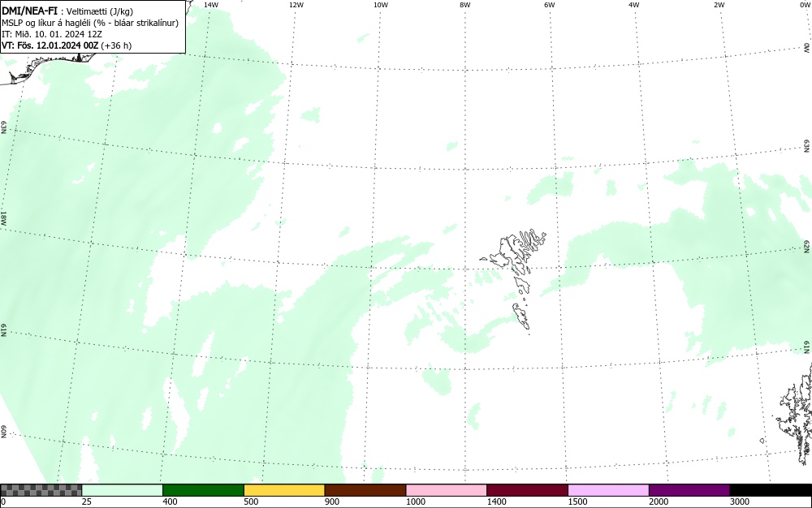Click the '14W' longitude label

pos(211,5)
